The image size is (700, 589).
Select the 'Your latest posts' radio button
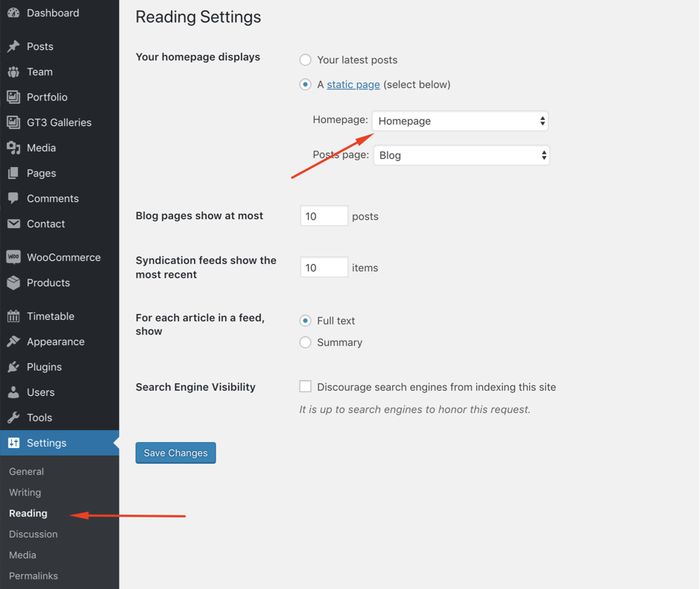point(306,60)
